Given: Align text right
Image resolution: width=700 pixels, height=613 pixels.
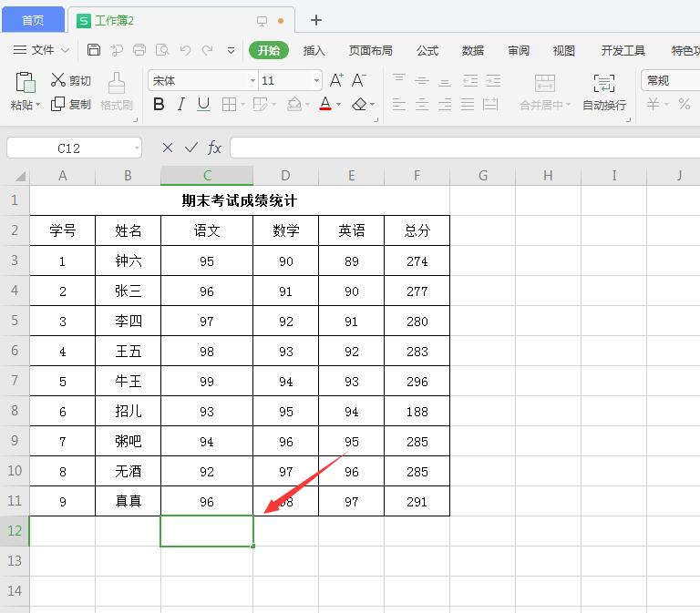Looking at the screenshot, I should click(445, 105).
